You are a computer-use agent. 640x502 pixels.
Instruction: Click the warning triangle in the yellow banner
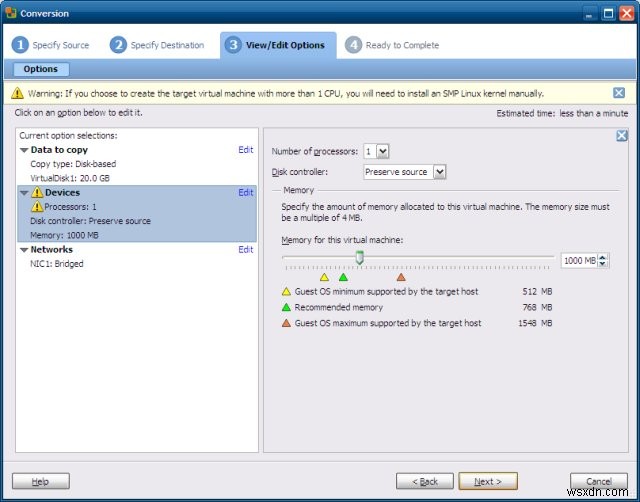tap(17, 93)
